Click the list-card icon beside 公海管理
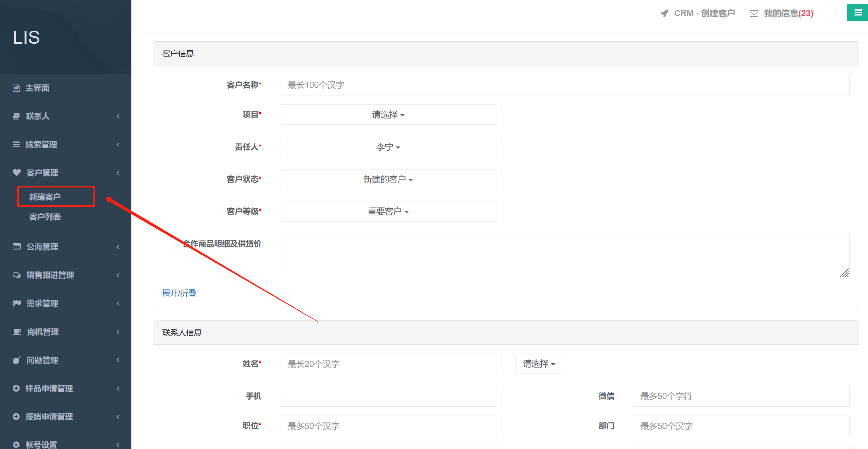Screen dimensions: 868x449 [x=17, y=246]
